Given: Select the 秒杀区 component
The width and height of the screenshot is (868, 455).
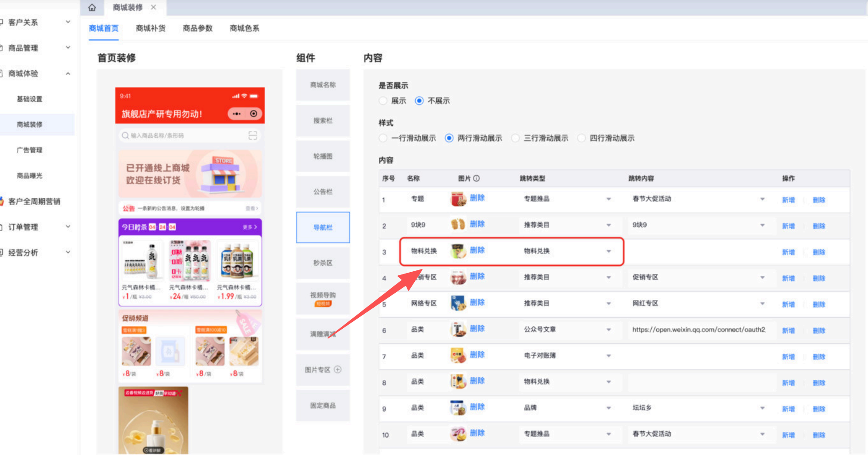Looking at the screenshot, I should [323, 263].
